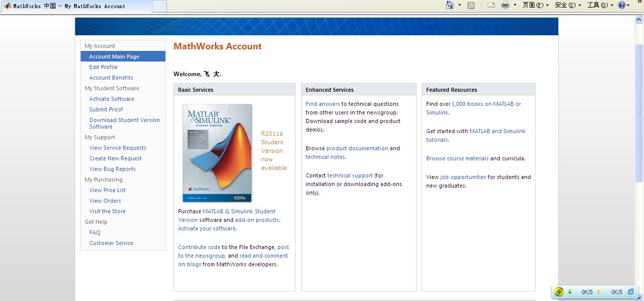The width and height of the screenshot is (644, 301).
Task: Click the Basic Services panel header
Action: (x=235, y=90)
